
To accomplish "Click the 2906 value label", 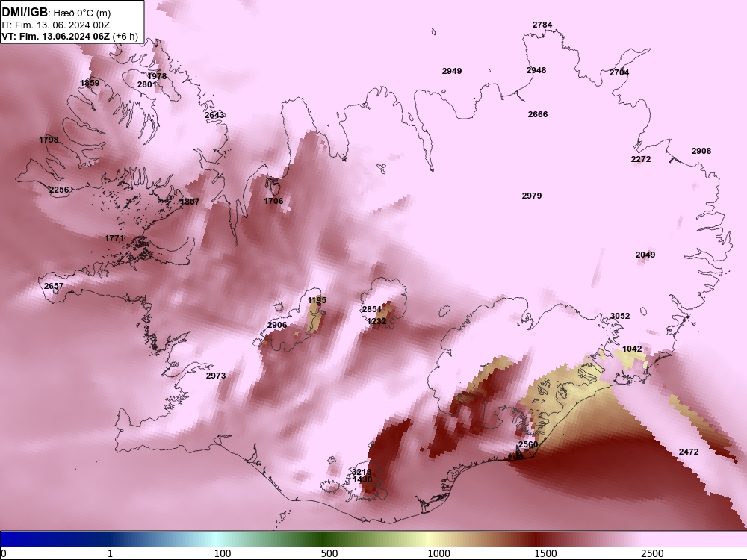I will point(277,326).
